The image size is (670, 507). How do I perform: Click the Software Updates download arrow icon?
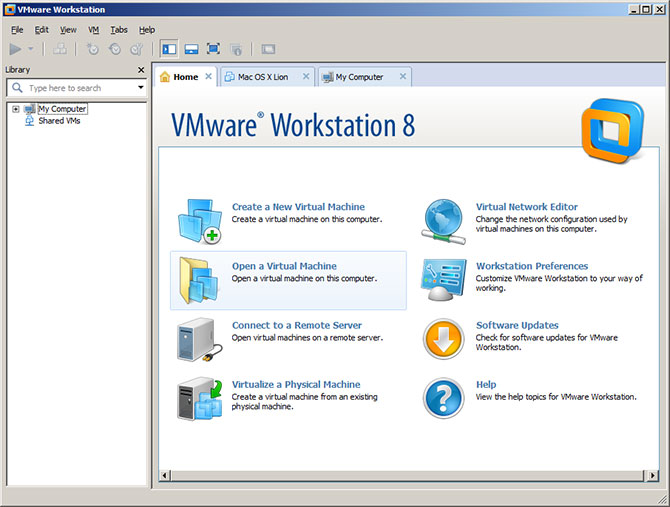click(444, 339)
